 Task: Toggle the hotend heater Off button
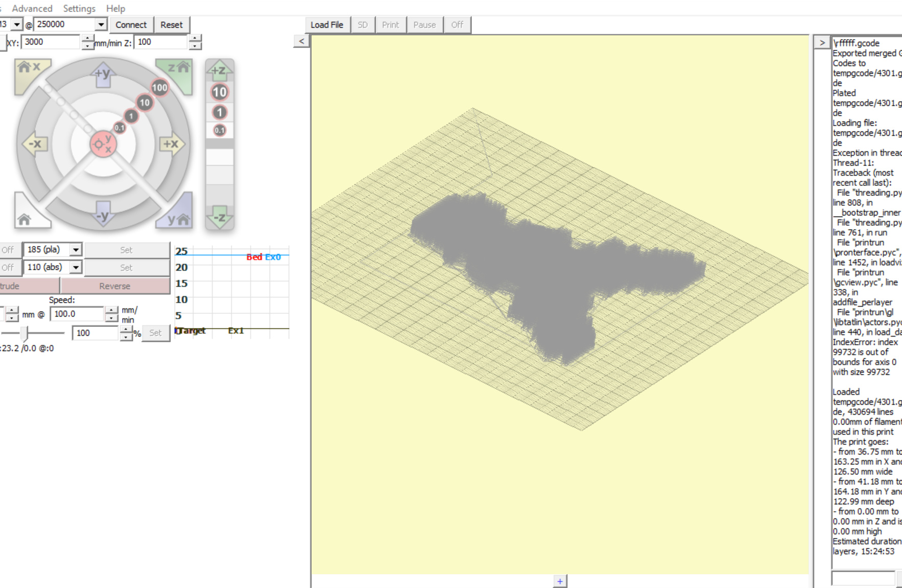click(x=8, y=250)
